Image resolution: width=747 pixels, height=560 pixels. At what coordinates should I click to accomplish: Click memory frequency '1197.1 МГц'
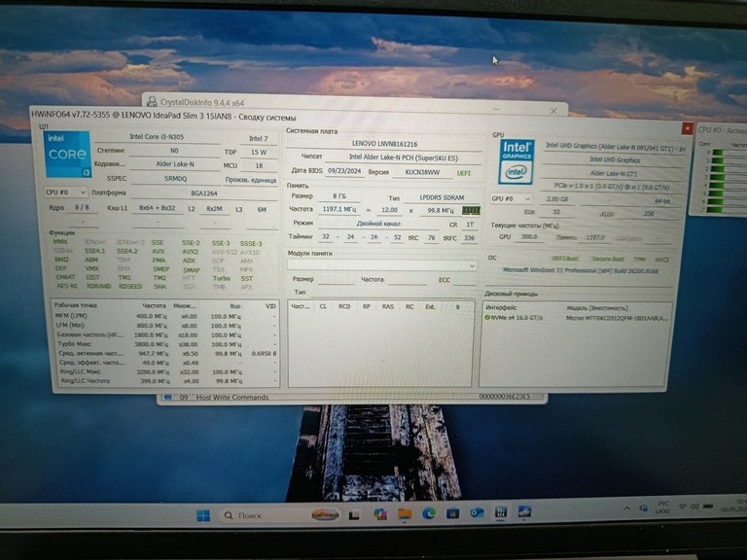(338, 209)
